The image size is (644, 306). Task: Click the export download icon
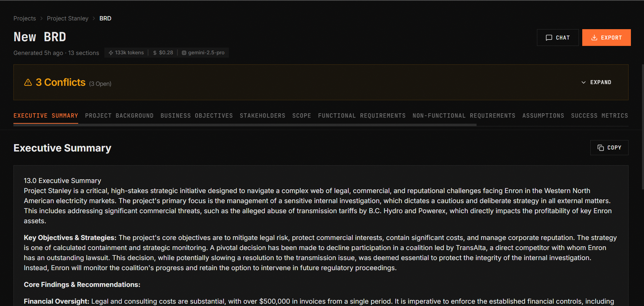point(594,38)
